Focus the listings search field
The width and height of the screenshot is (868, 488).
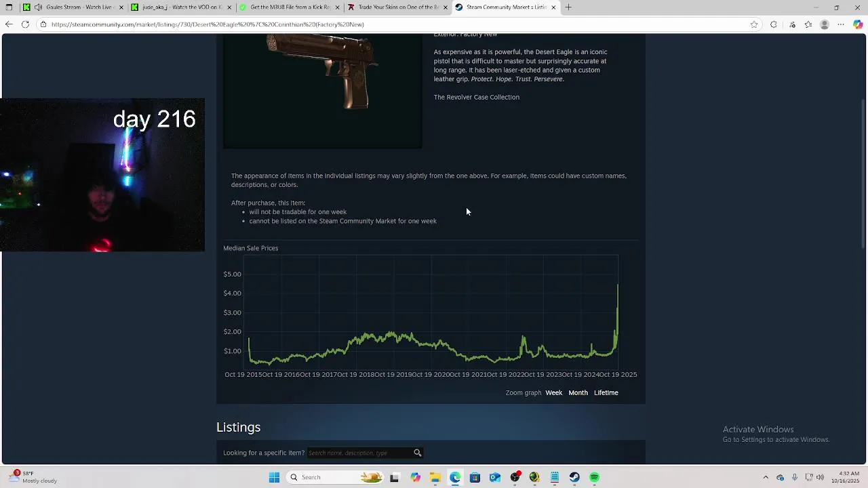[x=360, y=453]
